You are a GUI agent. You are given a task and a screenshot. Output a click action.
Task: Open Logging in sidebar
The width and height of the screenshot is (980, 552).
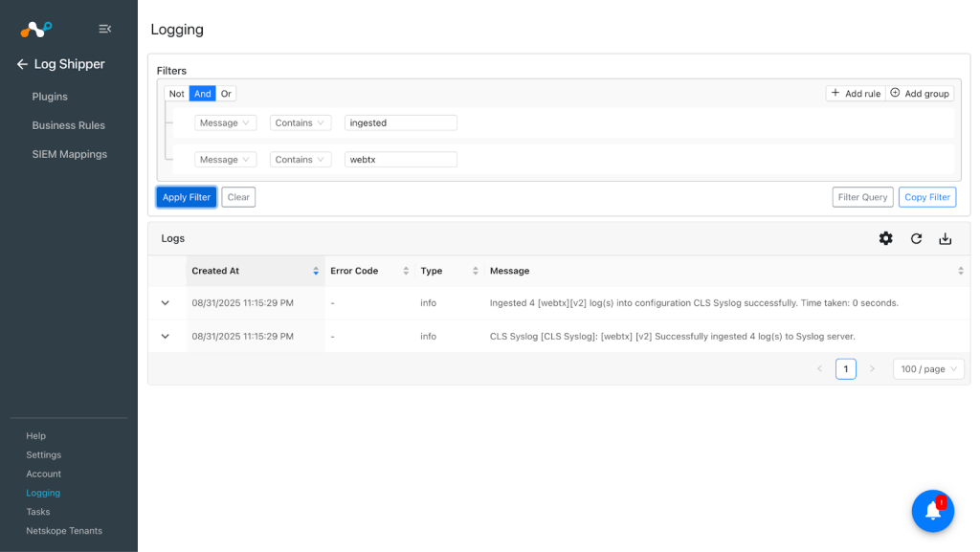click(43, 493)
